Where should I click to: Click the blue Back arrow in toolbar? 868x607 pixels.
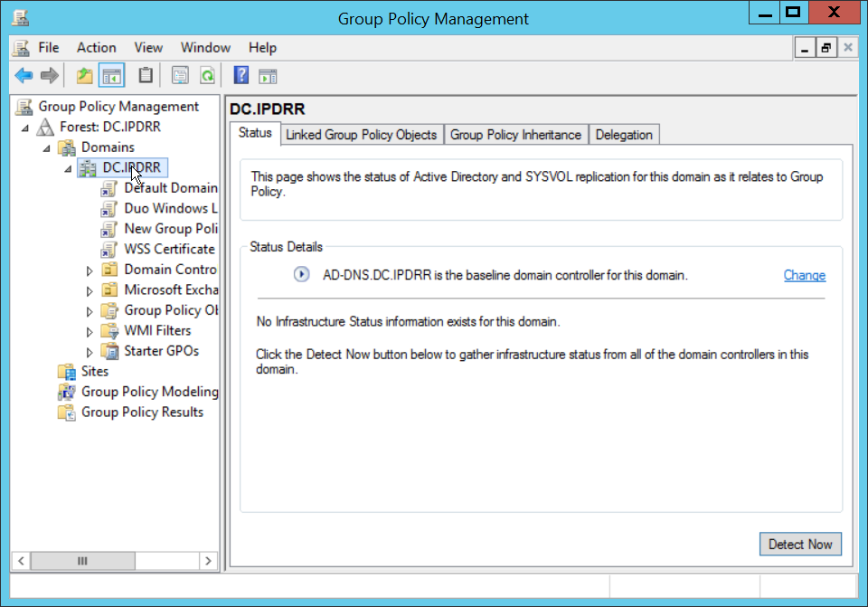[x=24, y=76]
